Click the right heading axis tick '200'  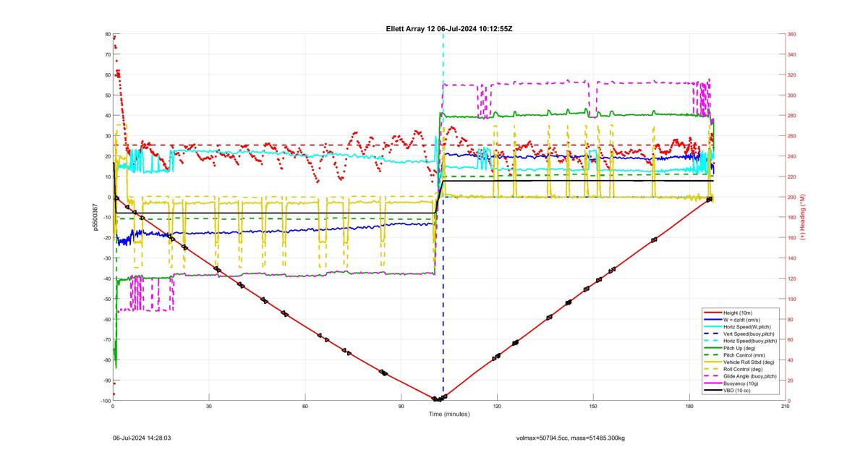pyautogui.click(x=793, y=197)
